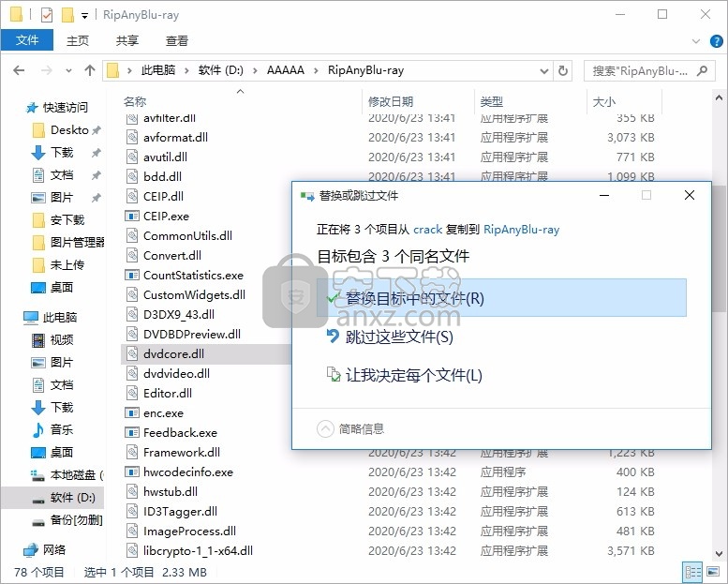
Task: Switch to details view icon in status bar
Action: pyautogui.click(x=693, y=572)
